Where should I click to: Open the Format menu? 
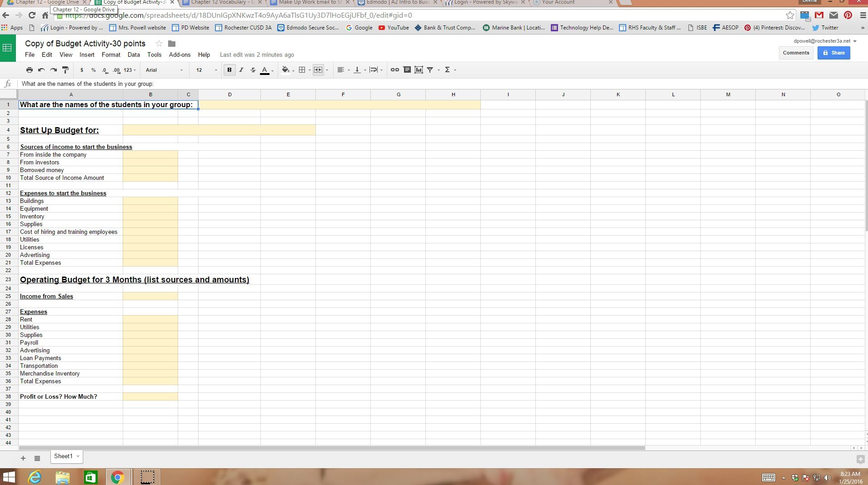(111, 54)
